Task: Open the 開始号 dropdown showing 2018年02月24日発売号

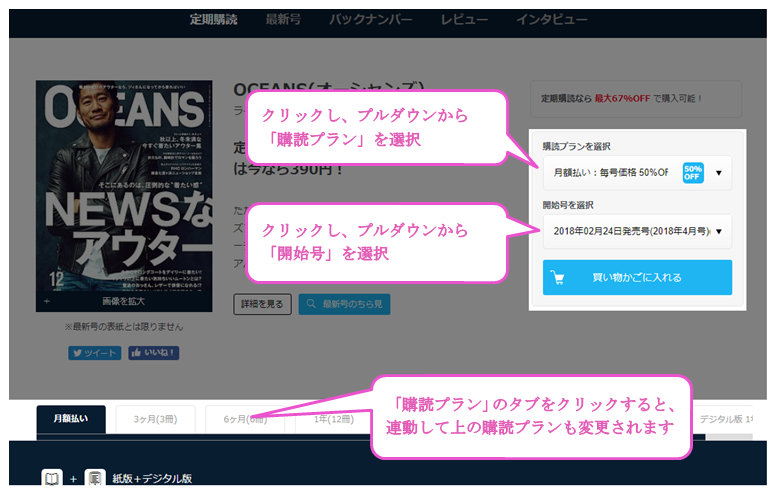Action: (x=637, y=231)
